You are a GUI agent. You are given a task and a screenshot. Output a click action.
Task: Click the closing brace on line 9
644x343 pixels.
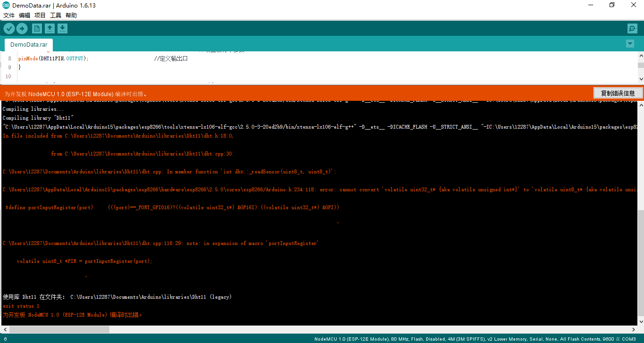pyautogui.click(x=19, y=67)
